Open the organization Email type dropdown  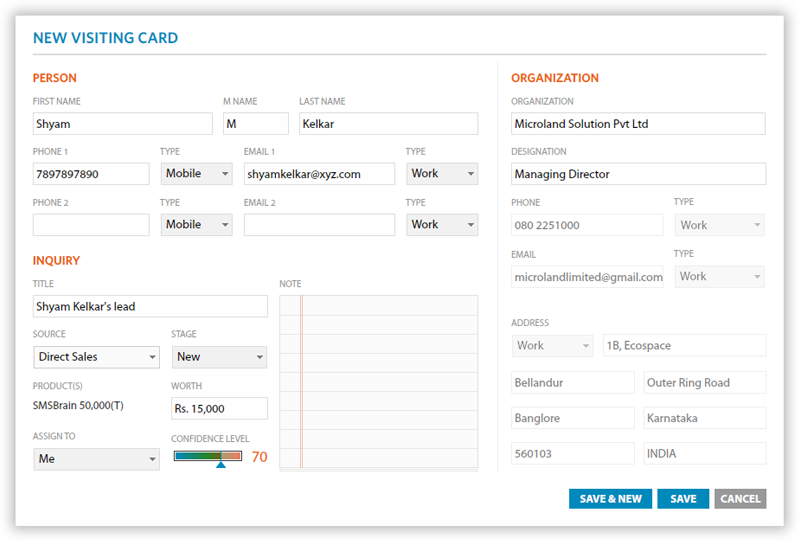[720, 277]
